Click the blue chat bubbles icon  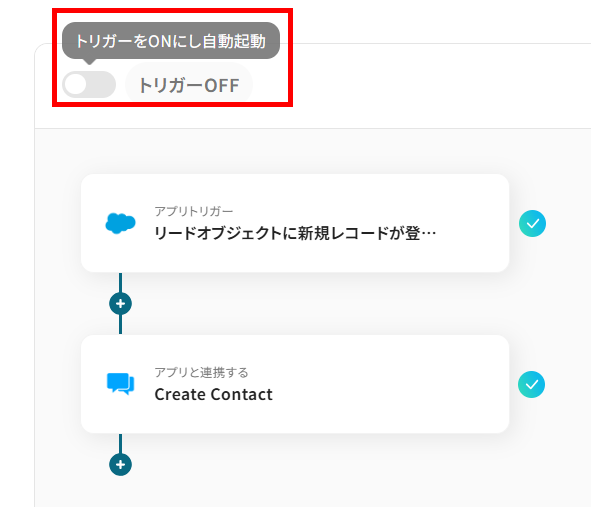pyautogui.click(x=120, y=384)
